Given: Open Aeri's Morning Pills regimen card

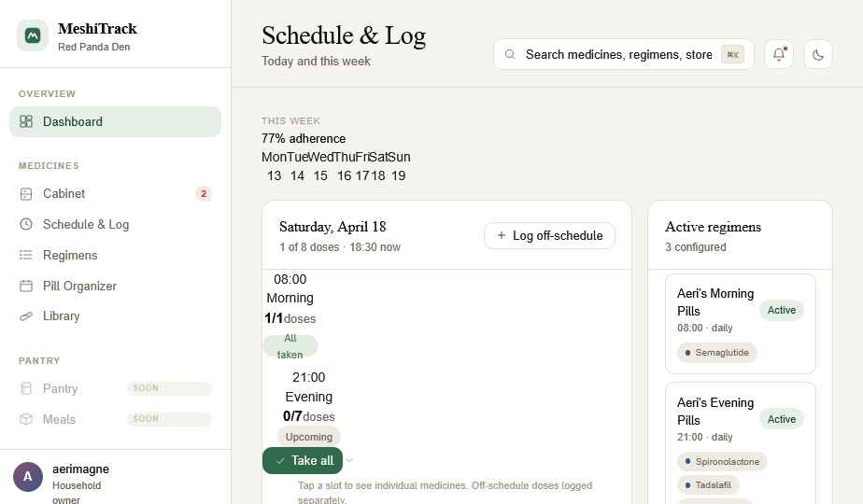Looking at the screenshot, I should (x=741, y=324).
